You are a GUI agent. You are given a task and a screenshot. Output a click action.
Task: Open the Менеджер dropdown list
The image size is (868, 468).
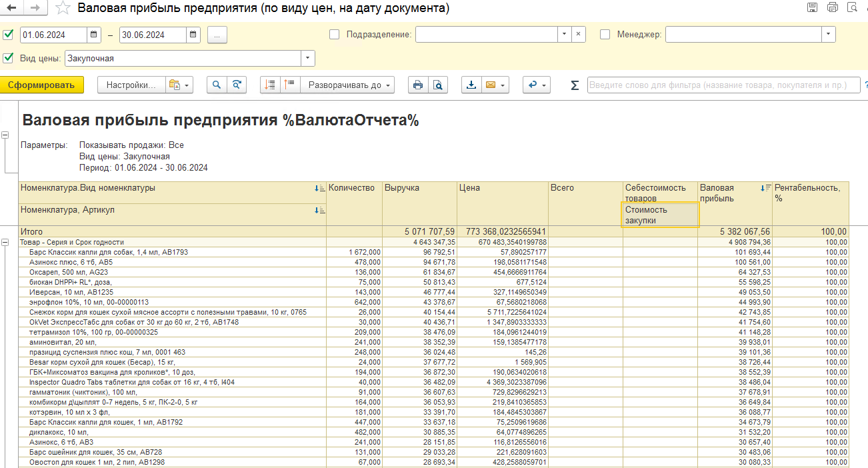[829, 35]
